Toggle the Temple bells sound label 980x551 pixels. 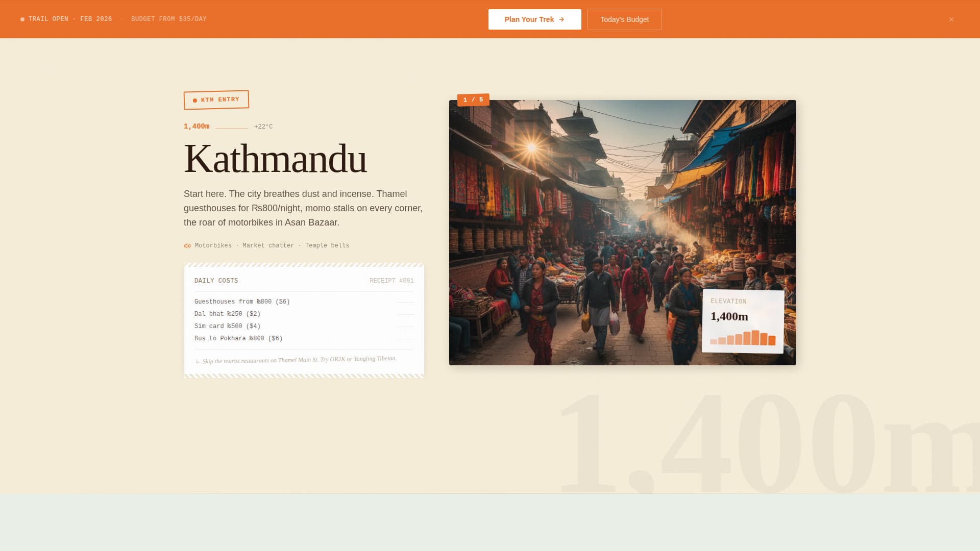click(327, 245)
